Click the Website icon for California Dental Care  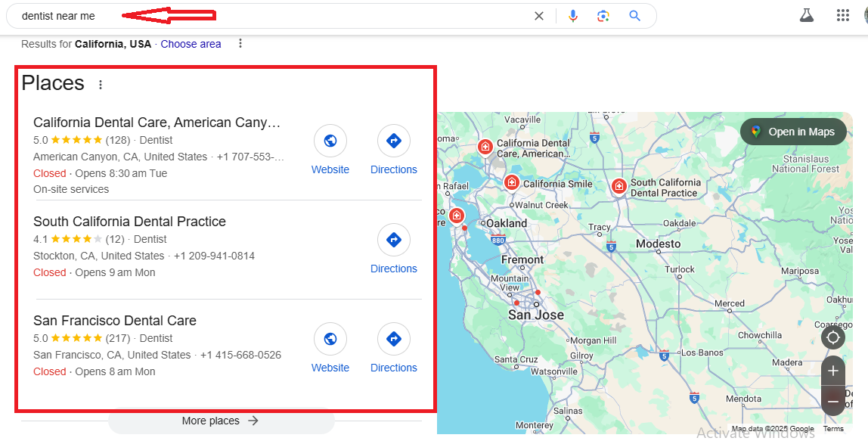click(x=330, y=141)
